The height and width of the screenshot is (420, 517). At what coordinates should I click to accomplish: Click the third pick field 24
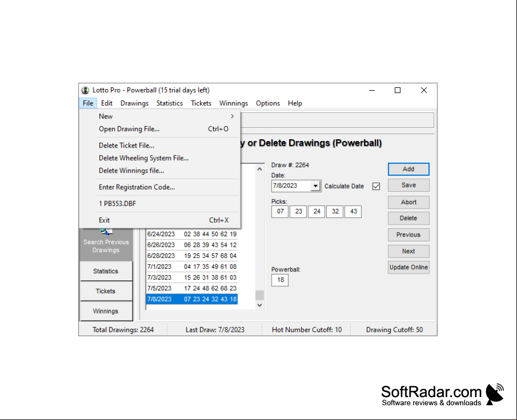pyautogui.click(x=316, y=211)
